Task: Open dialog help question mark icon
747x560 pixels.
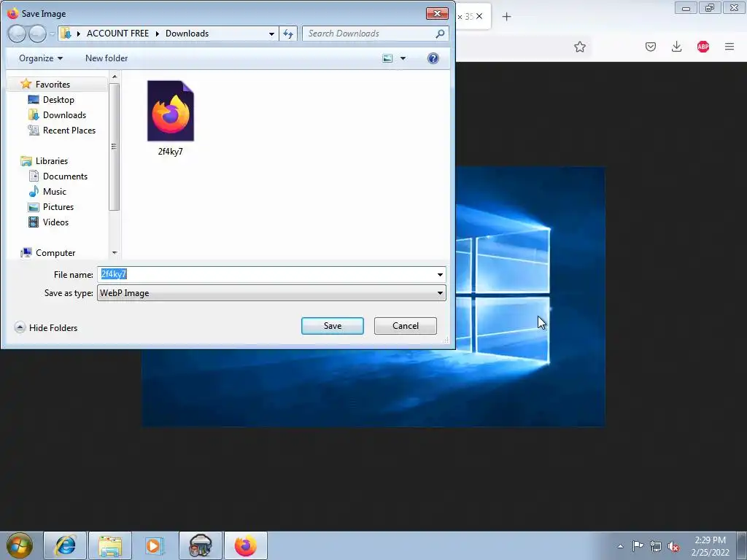Action: [x=433, y=58]
